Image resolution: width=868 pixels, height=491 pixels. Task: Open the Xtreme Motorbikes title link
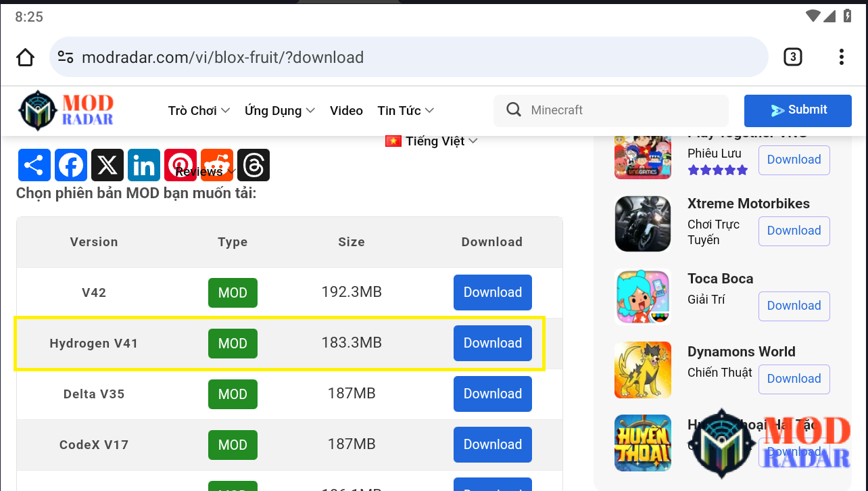748,204
